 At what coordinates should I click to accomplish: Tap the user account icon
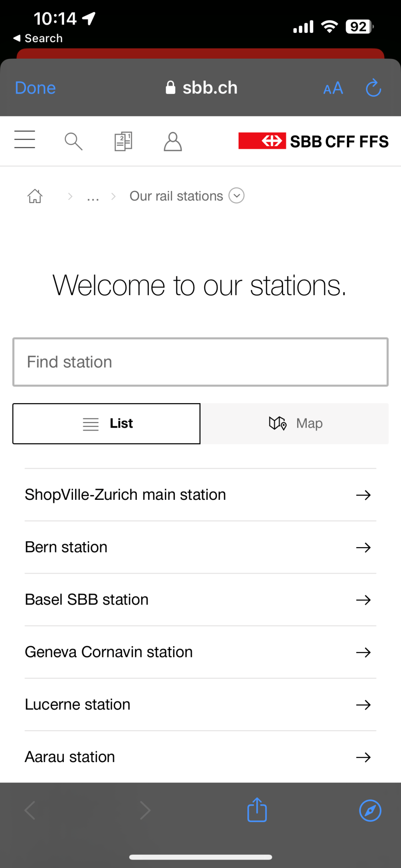pos(173,141)
